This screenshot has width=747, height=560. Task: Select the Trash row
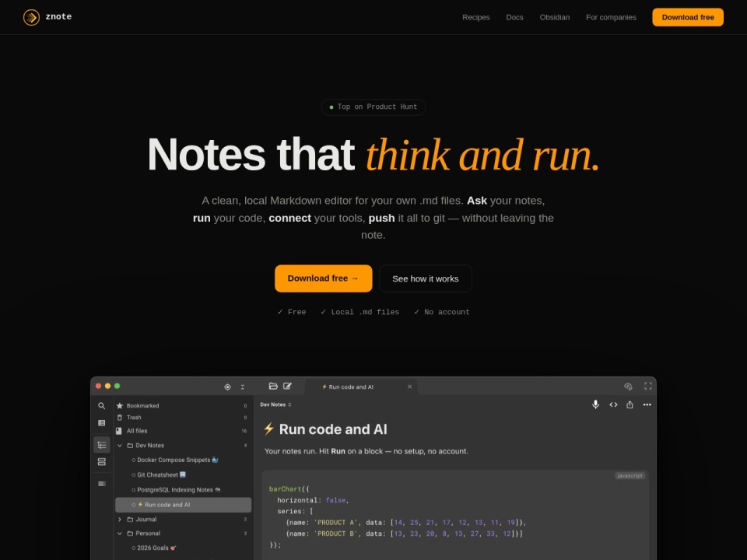183,417
